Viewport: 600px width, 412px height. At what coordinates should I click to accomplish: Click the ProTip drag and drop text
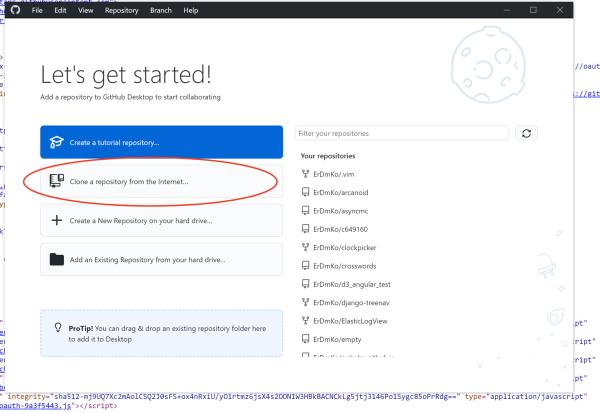(x=167, y=334)
